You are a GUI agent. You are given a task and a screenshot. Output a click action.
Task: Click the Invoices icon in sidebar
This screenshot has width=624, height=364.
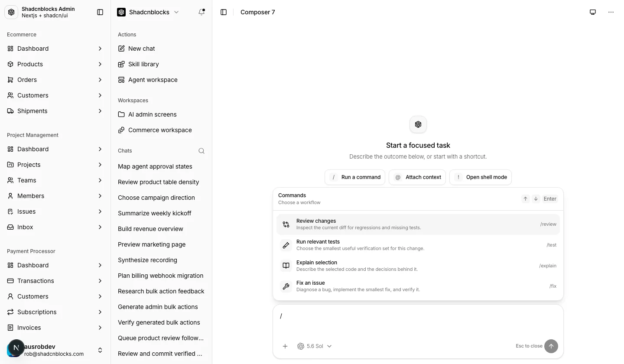pos(10,328)
